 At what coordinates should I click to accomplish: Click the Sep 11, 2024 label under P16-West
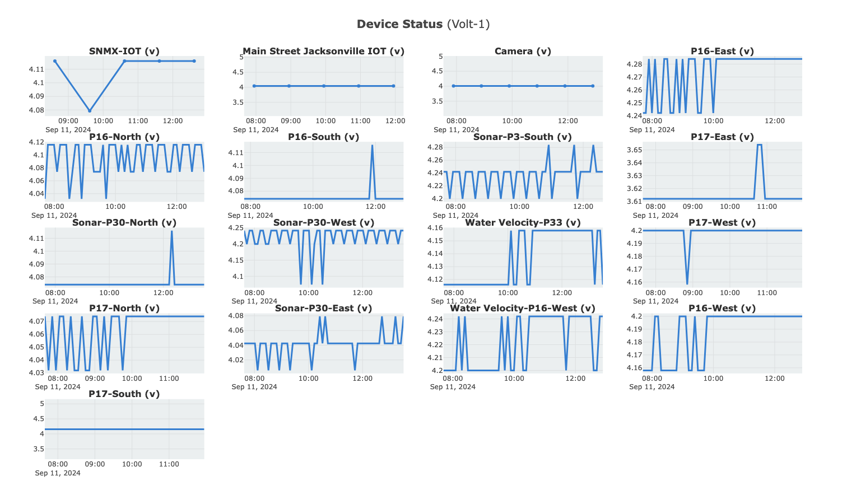point(651,386)
